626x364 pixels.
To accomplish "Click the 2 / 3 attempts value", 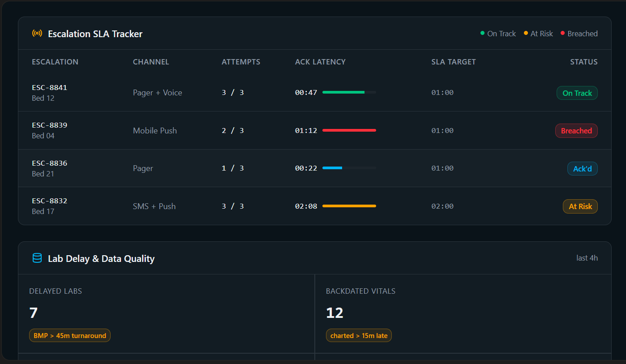I will pyautogui.click(x=233, y=131).
